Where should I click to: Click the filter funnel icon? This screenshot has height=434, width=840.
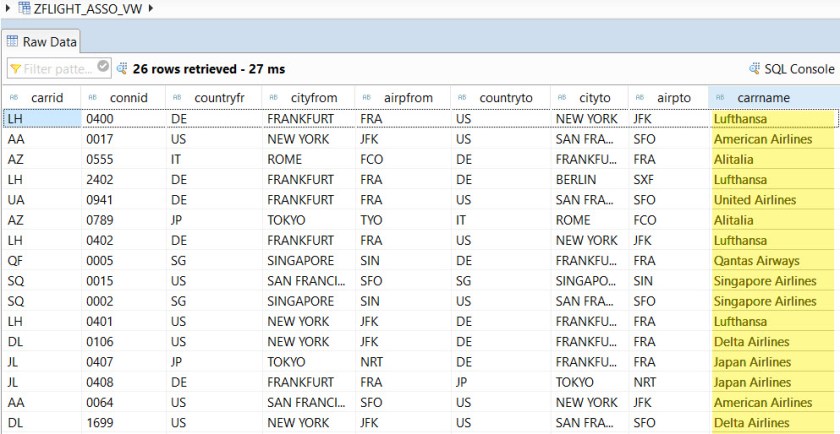(x=14, y=69)
